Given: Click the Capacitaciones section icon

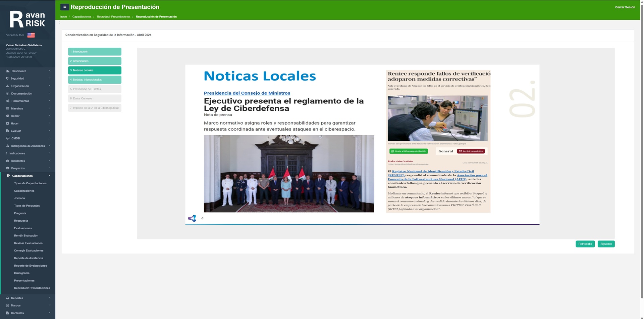Looking at the screenshot, I should pyautogui.click(x=9, y=176).
